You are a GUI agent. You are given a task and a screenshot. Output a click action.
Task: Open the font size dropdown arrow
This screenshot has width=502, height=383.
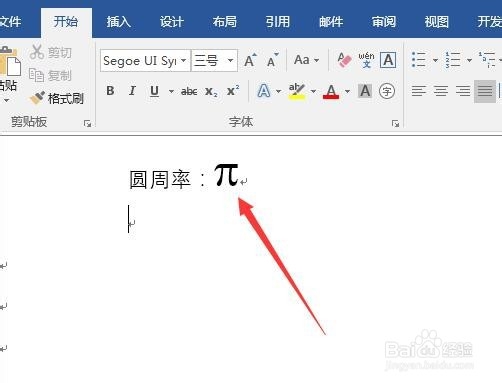tap(230, 61)
